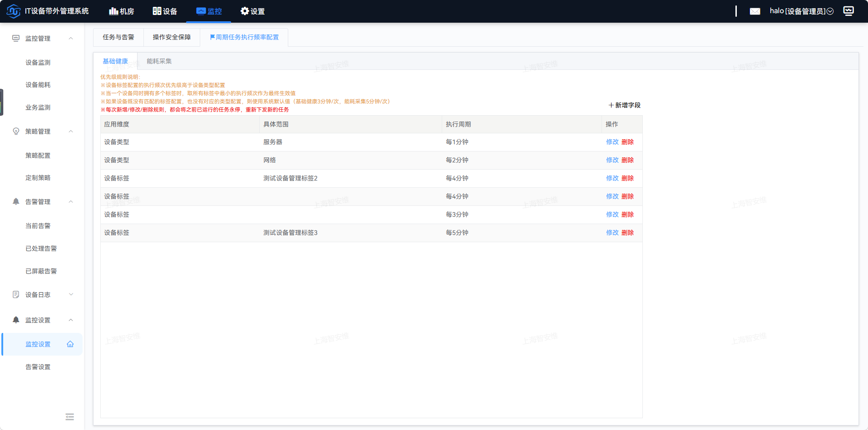The image size is (868, 430).
Task: Click the monitor screen icon at top right
Action: (848, 11)
